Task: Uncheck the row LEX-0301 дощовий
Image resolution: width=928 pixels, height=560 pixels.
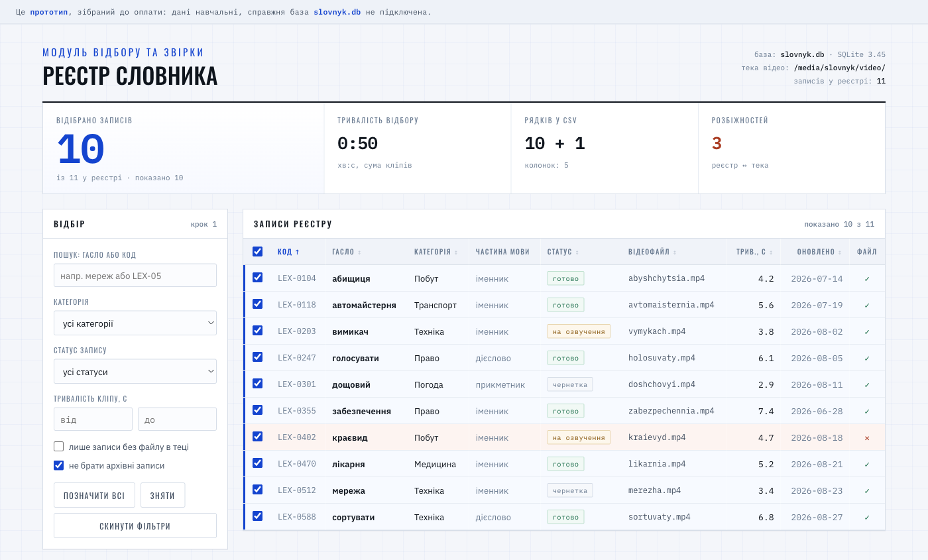Action: tap(257, 383)
